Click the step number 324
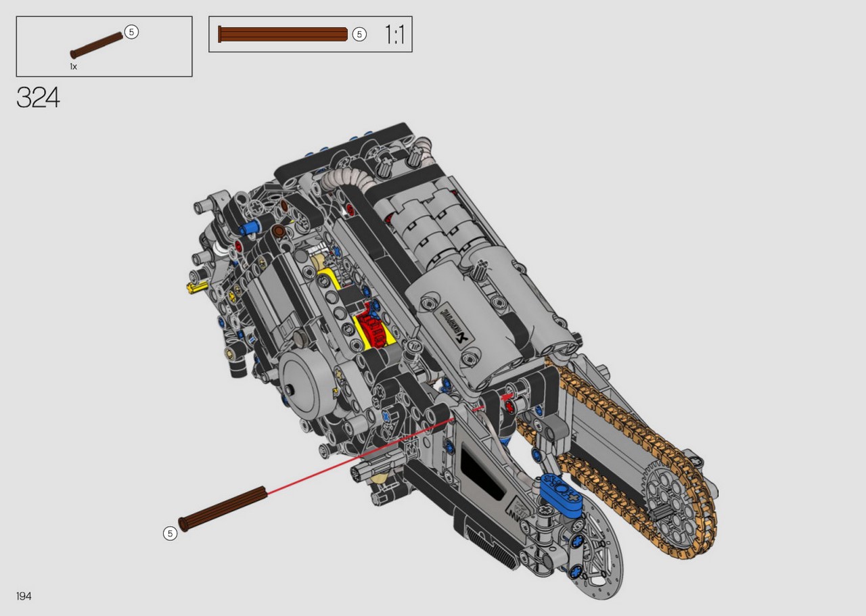 38,98
